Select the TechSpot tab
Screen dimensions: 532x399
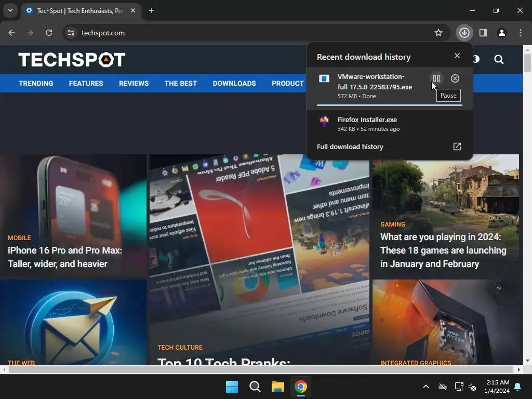coord(80,11)
